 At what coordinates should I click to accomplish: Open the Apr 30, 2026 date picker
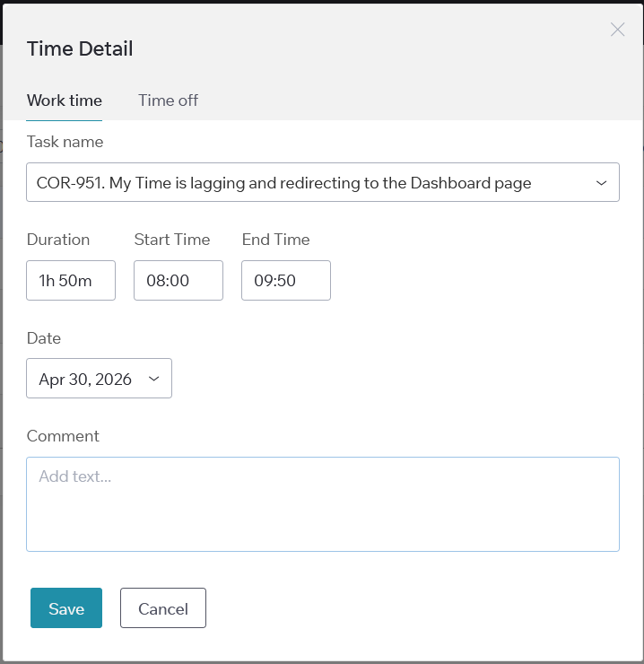99,378
